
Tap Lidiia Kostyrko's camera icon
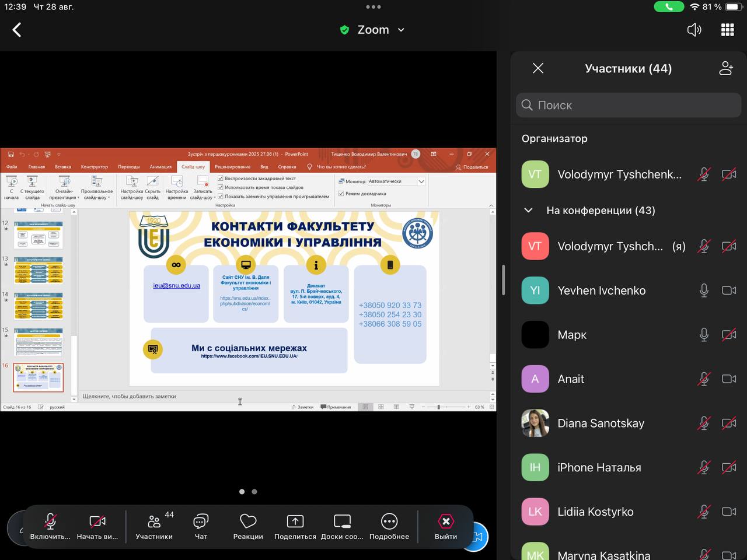click(x=729, y=512)
